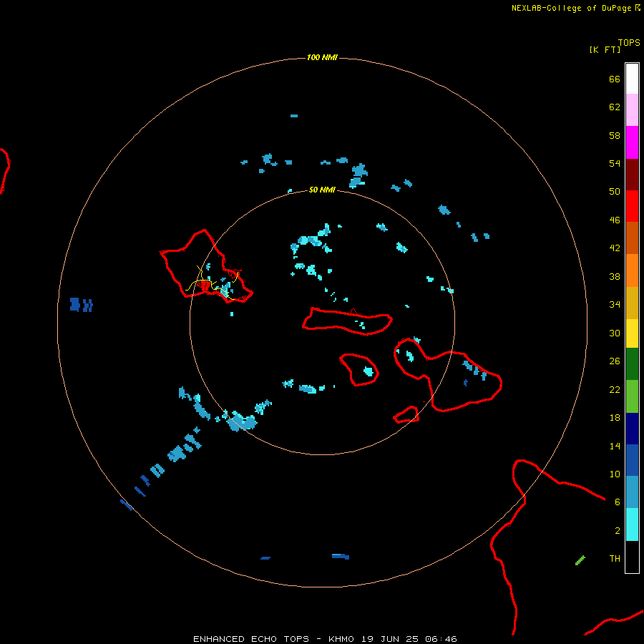Select the steel blue legend swatch
The image size is (644, 644).
click(632, 492)
